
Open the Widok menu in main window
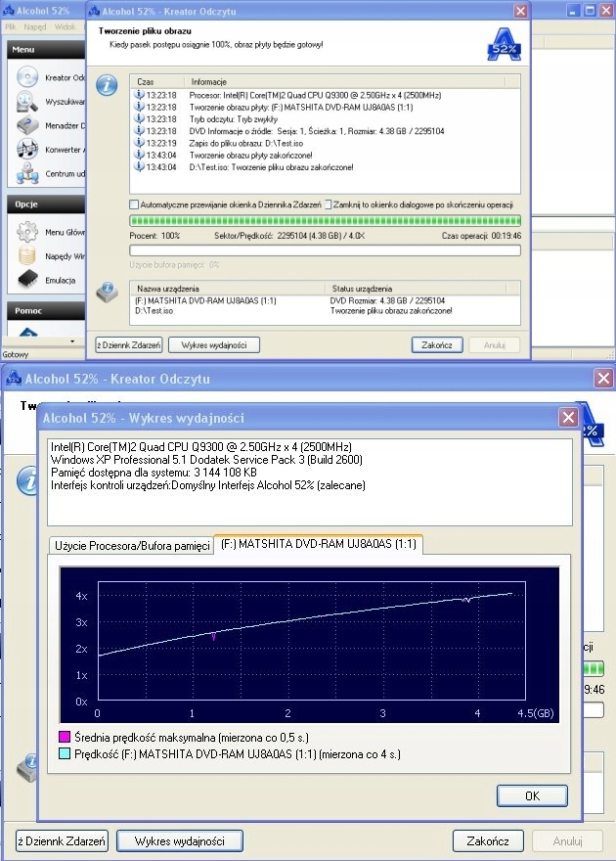coord(65,26)
